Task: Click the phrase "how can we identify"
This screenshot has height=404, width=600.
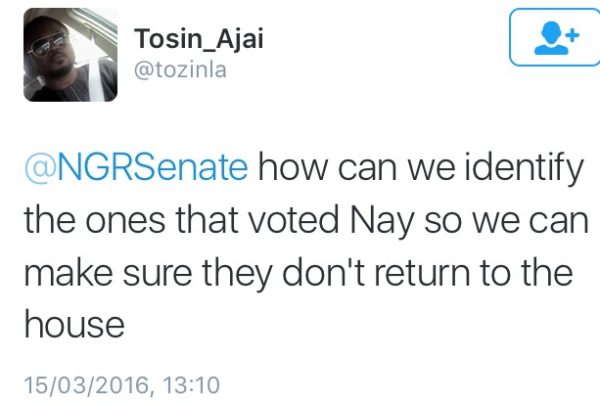Action: 419,166
